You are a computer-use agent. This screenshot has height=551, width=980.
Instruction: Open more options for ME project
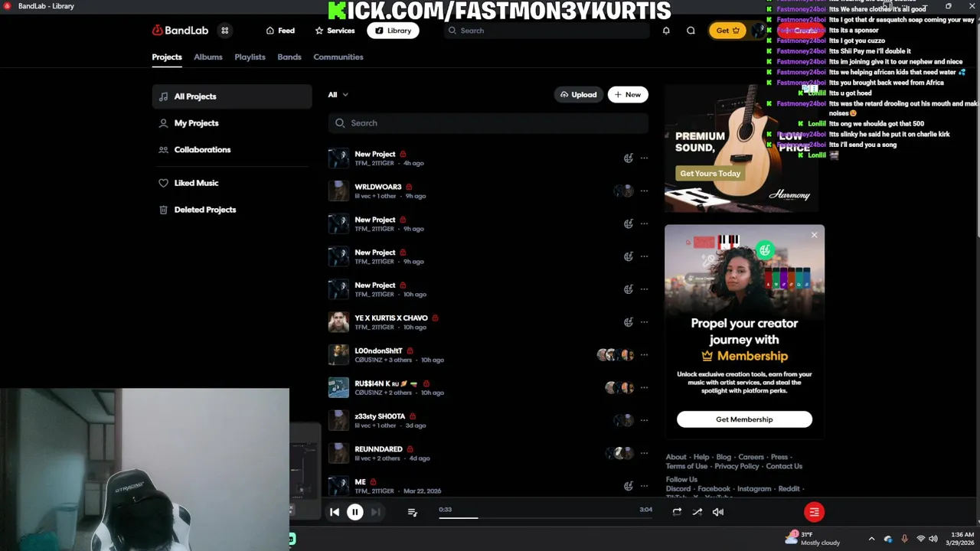[644, 486]
